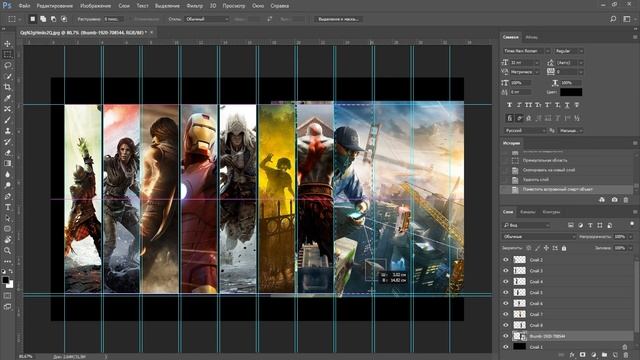Create new snapshot in History panel

pyautogui.click(x=614, y=200)
